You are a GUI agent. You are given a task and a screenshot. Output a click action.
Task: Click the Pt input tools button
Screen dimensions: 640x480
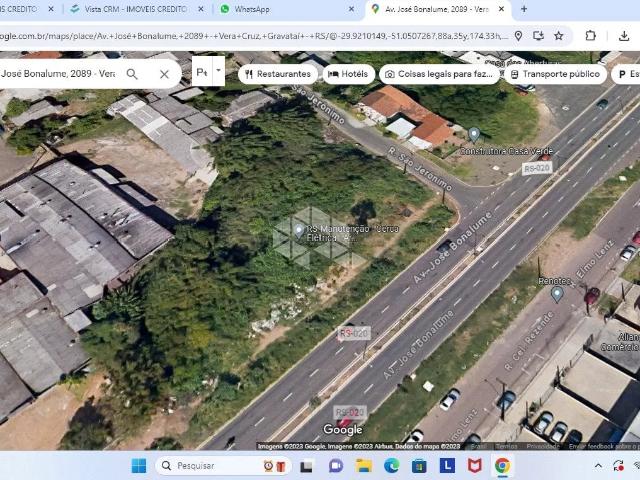[202, 72]
